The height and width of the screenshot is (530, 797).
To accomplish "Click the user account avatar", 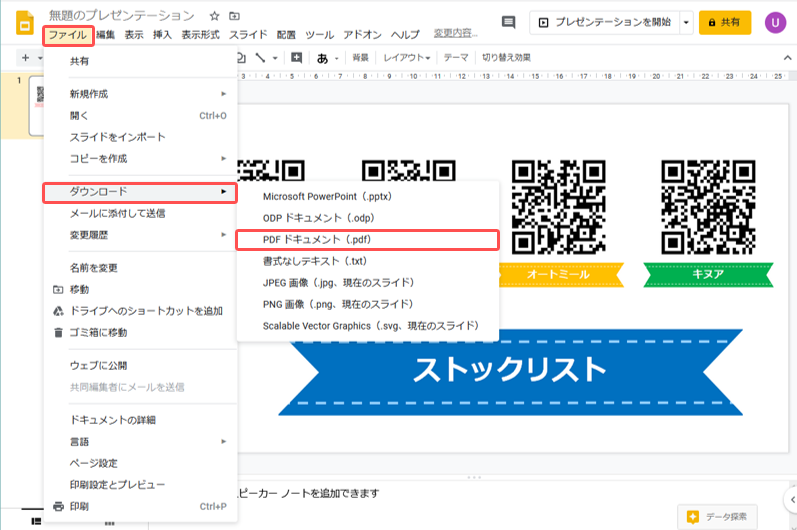I will coord(775,22).
